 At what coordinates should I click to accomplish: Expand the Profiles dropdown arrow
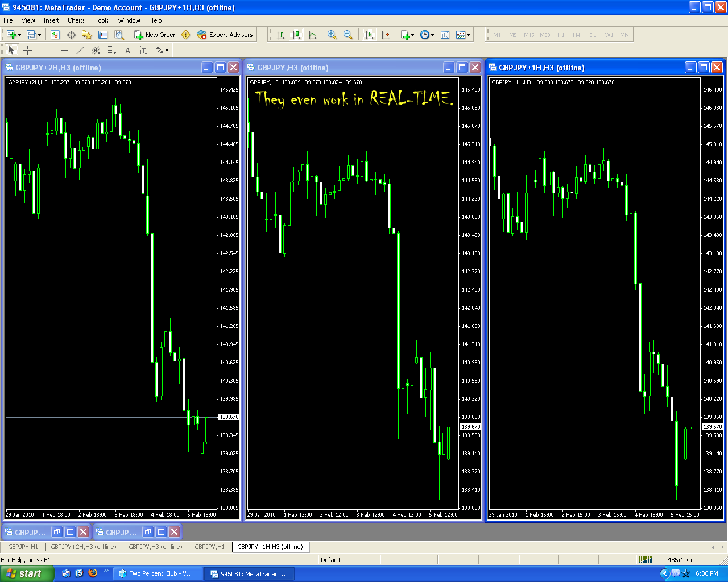click(x=39, y=35)
